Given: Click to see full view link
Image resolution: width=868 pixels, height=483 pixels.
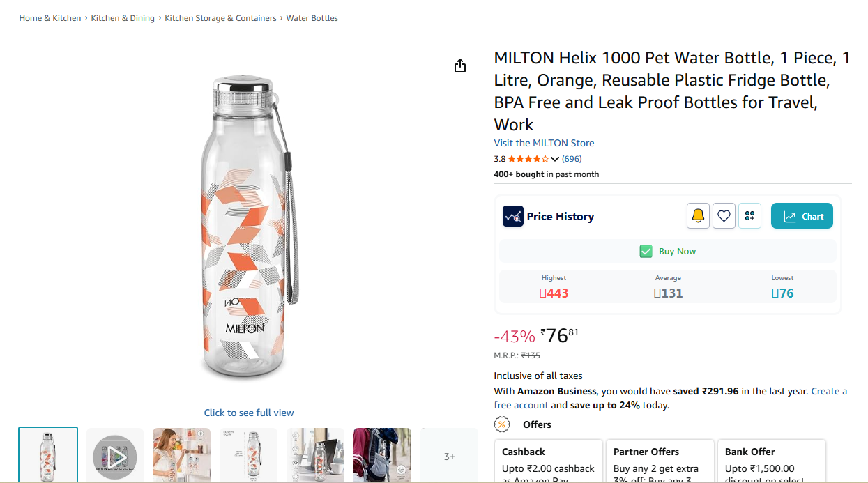Looking at the screenshot, I should tap(249, 413).
